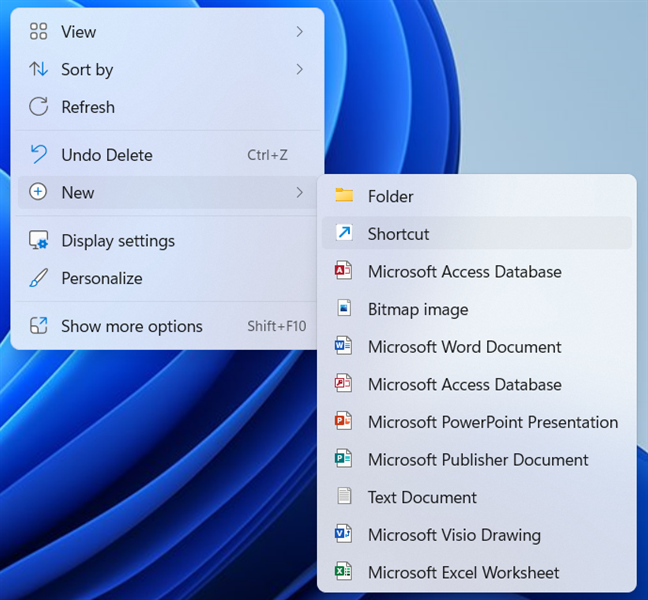This screenshot has height=600, width=648.
Task: Open Display settings from the menu
Action: (167, 240)
